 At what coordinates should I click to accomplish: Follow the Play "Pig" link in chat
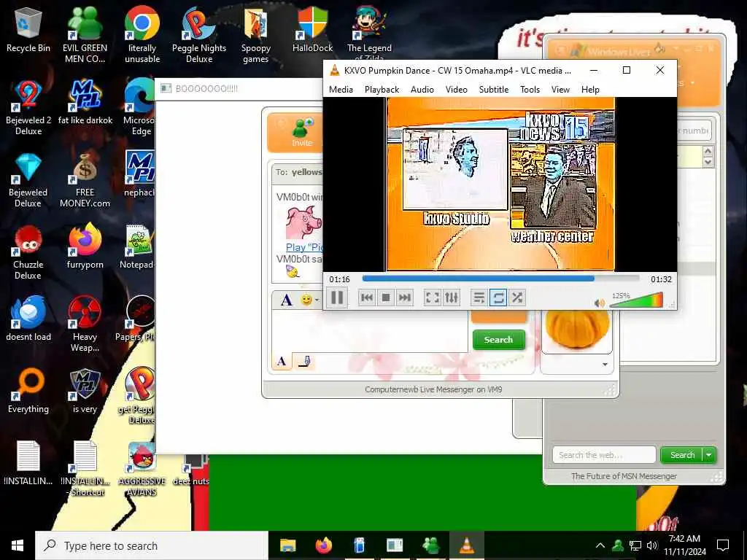click(x=304, y=247)
